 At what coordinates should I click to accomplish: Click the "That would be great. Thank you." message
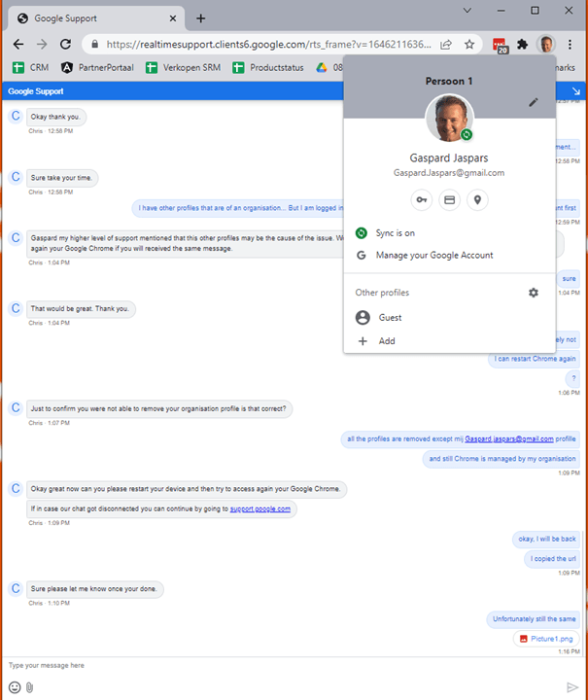click(81, 309)
